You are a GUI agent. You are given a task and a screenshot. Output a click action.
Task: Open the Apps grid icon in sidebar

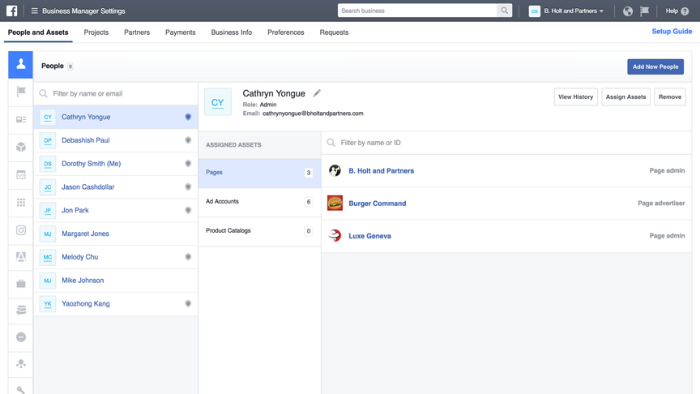point(21,202)
